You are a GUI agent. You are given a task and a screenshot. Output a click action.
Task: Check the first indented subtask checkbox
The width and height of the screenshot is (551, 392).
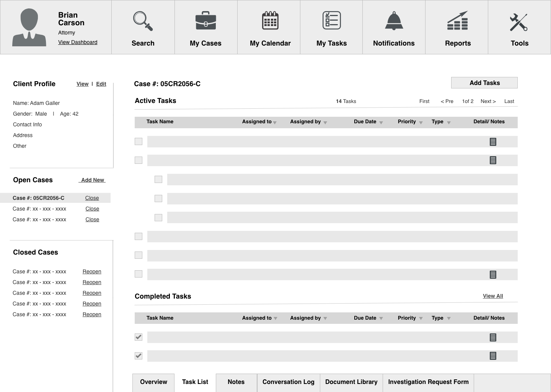coord(158,179)
